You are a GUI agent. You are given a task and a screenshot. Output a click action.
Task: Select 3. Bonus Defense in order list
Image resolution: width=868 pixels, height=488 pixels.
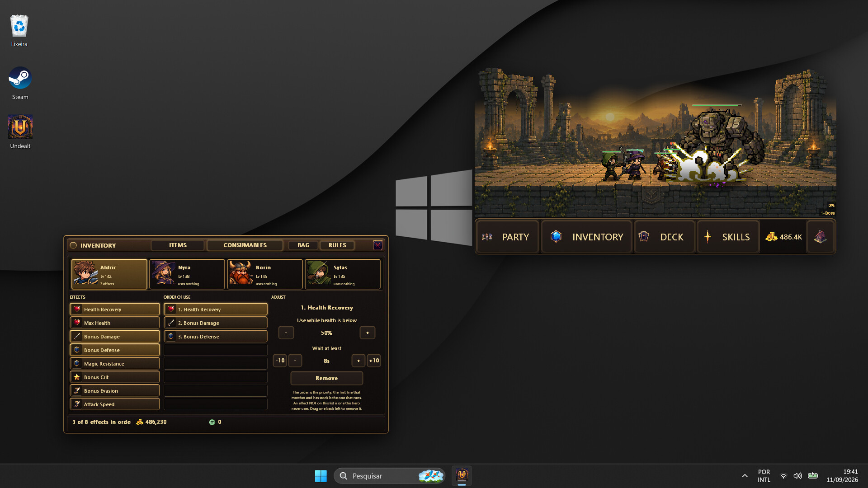(x=216, y=337)
